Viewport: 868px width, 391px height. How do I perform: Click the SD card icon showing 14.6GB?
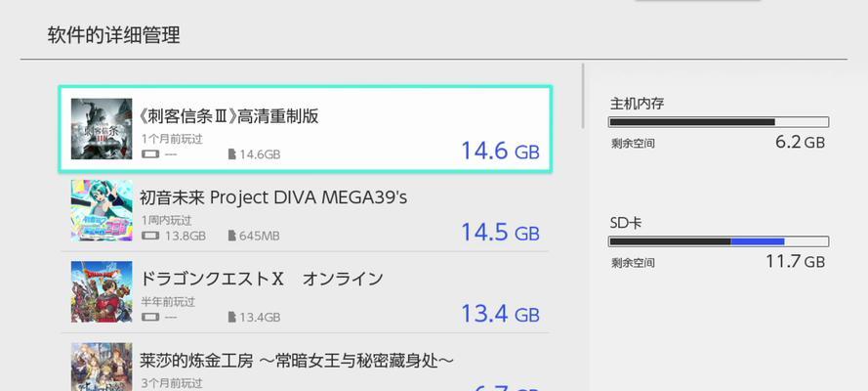(232, 154)
